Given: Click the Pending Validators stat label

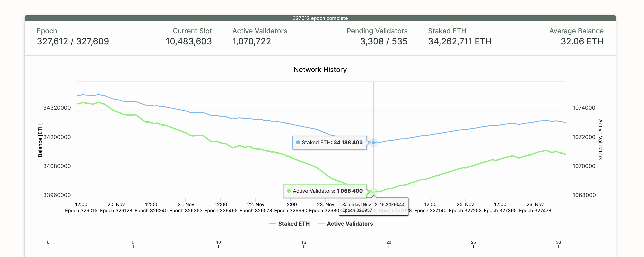Looking at the screenshot, I should (x=377, y=31).
